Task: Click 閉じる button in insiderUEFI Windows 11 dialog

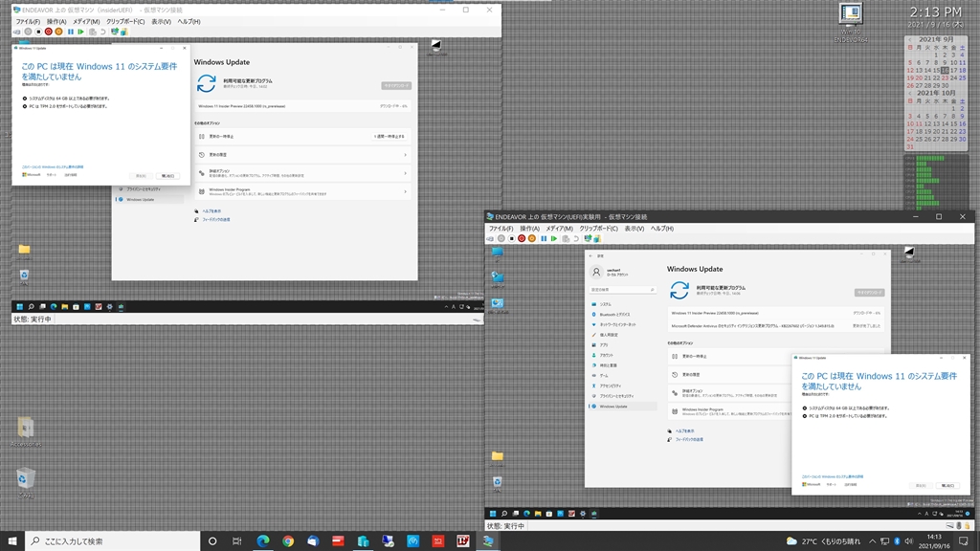Action: 167,176
